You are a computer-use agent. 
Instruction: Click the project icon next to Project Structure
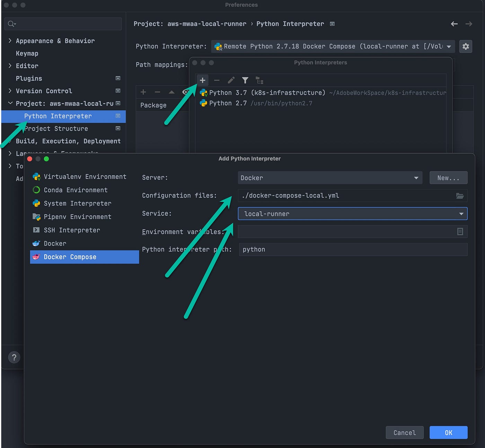point(118,128)
